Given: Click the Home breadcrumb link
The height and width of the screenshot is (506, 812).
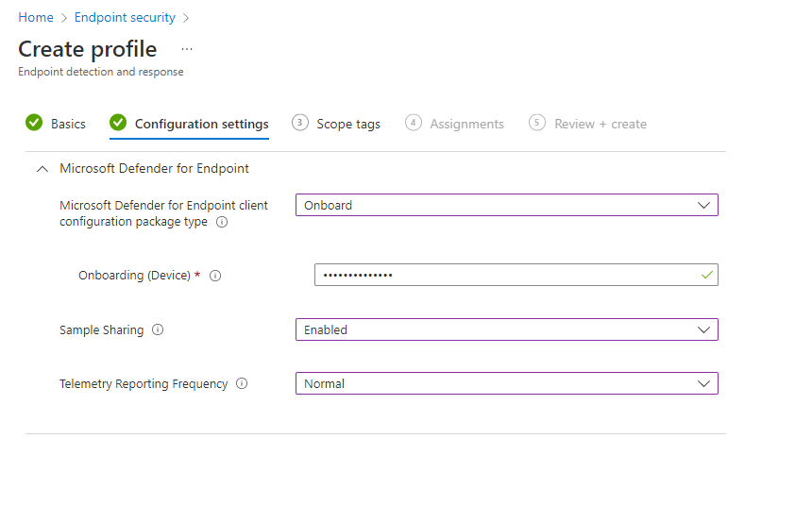Looking at the screenshot, I should [36, 17].
